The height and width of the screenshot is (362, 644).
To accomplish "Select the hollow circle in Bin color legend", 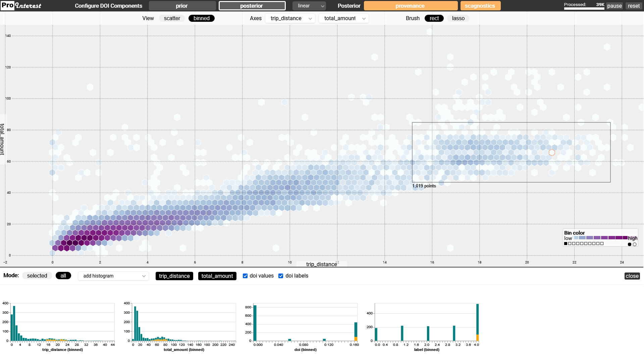I will tap(635, 244).
